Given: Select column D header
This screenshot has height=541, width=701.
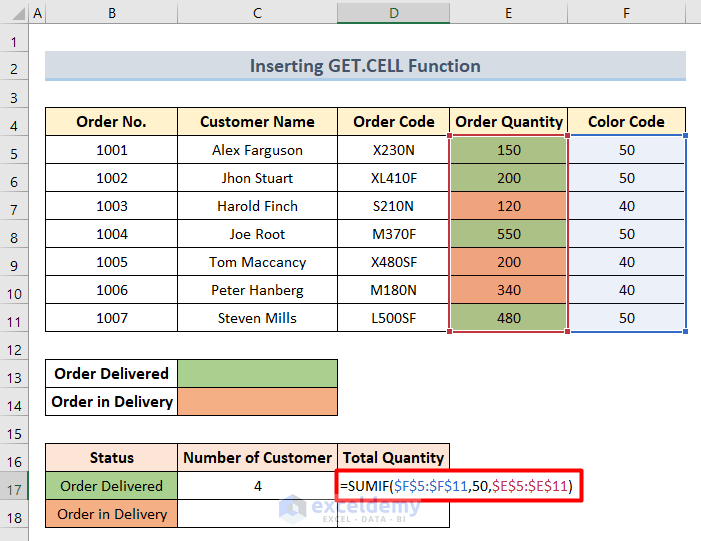Looking at the screenshot, I should click(393, 13).
